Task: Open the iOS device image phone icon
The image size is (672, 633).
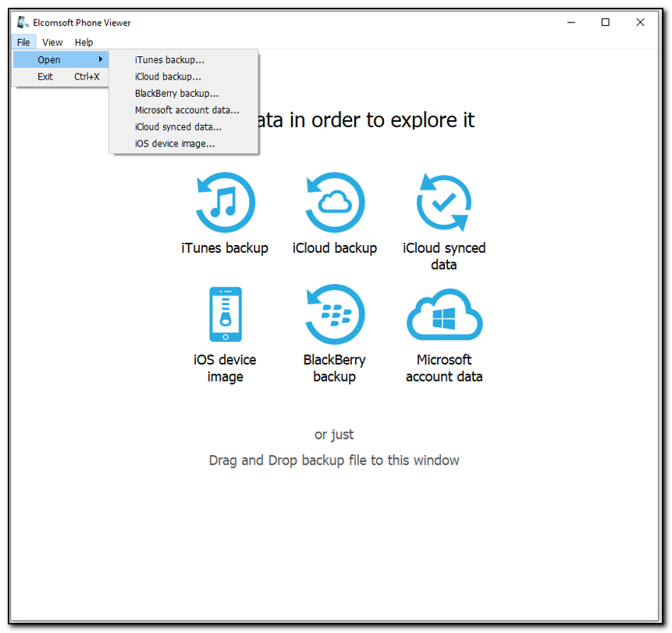Action: pyautogui.click(x=225, y=314)
